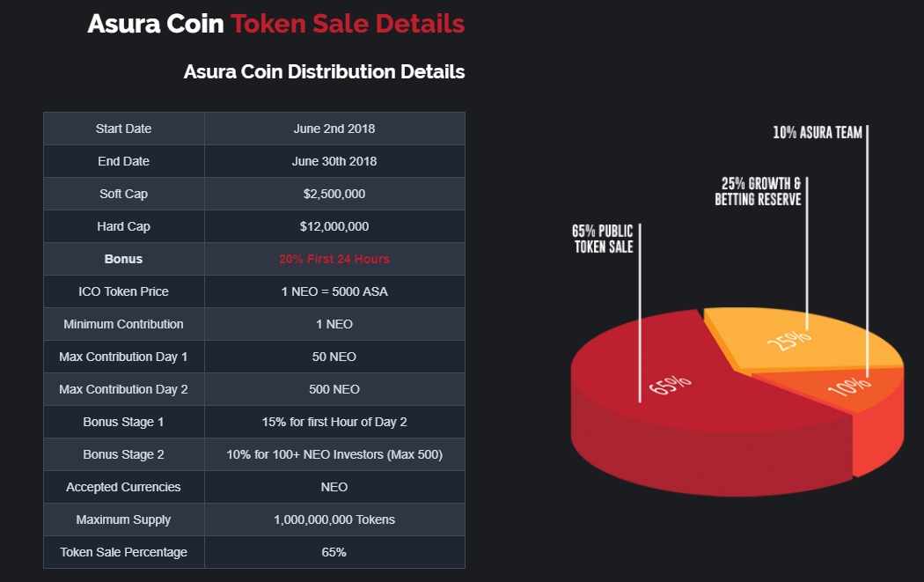This screenshot has width=924, height=582.
Task: Click the '1 NEO = 5000 ASA' price cell
Action: coord(334,291)
